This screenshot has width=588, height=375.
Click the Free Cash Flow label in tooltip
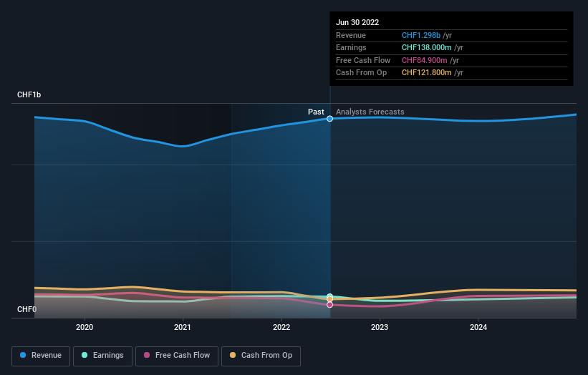pos(363,60)
